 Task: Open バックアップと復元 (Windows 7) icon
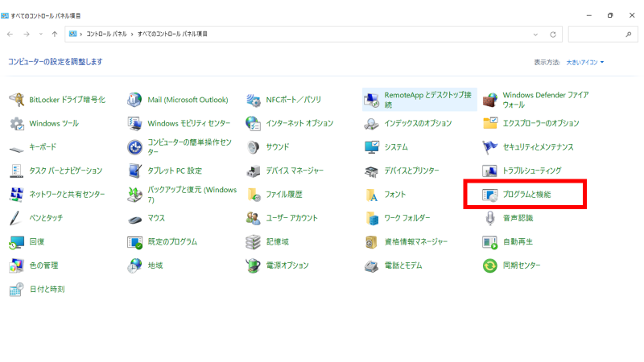click(x=134, y=195)
